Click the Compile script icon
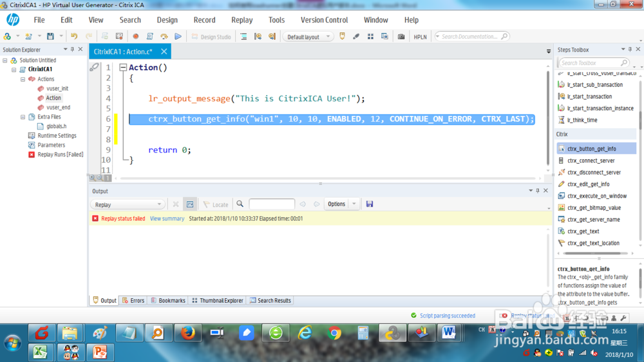The image size is (644, 362). pyautogui.click(x=150, y=37)
